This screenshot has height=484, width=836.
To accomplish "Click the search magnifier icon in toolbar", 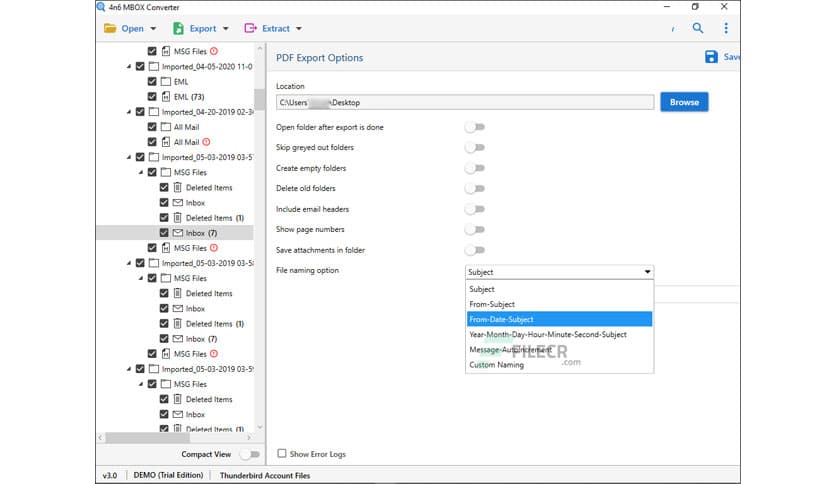I will pos(697,28).
